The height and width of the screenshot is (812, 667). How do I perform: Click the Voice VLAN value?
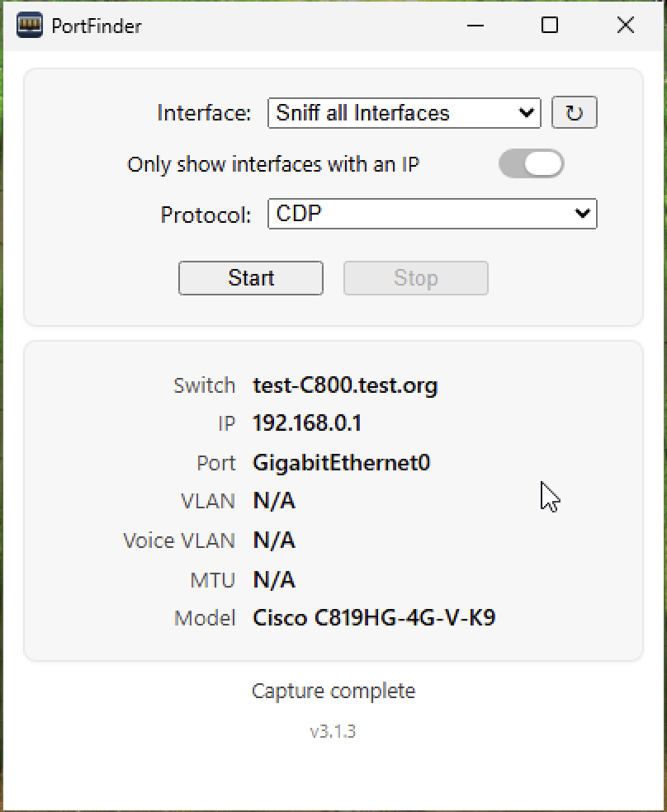point(273,540)
